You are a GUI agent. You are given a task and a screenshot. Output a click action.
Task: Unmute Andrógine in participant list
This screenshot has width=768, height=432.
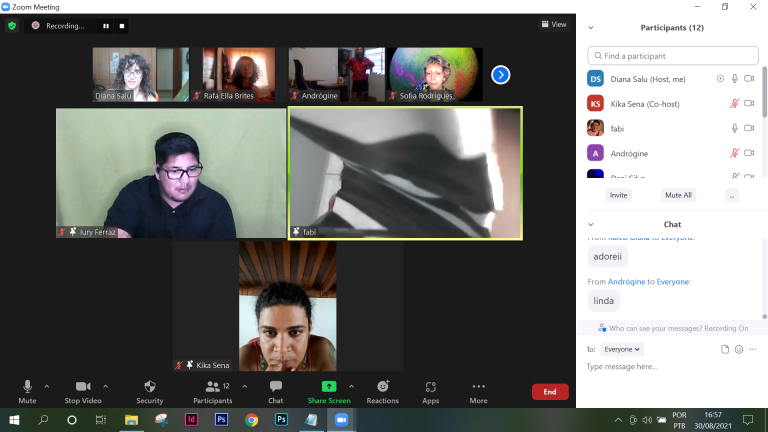(734, 153)
